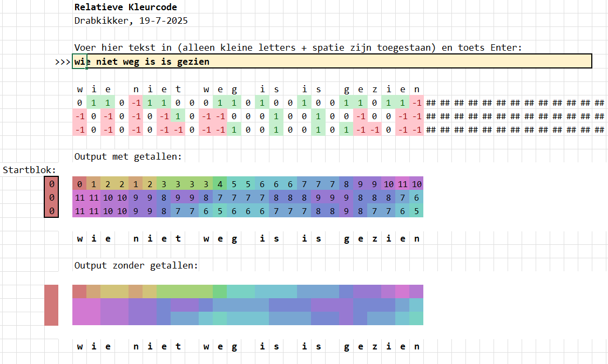The width and height of the screenshot is (608, 364).
Task: Click the bottom '0' cell in the Startblok
Action: 51,211
